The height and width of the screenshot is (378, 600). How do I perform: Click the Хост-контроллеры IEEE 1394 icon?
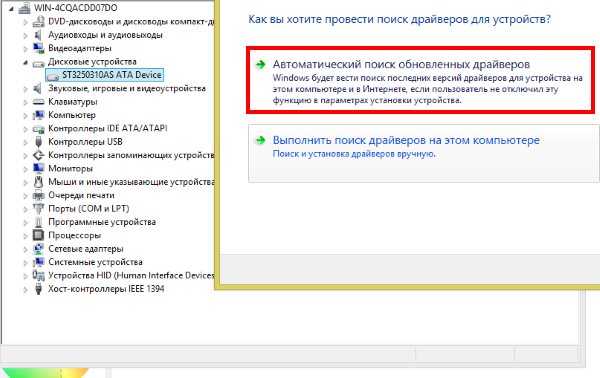pos(38,289)
